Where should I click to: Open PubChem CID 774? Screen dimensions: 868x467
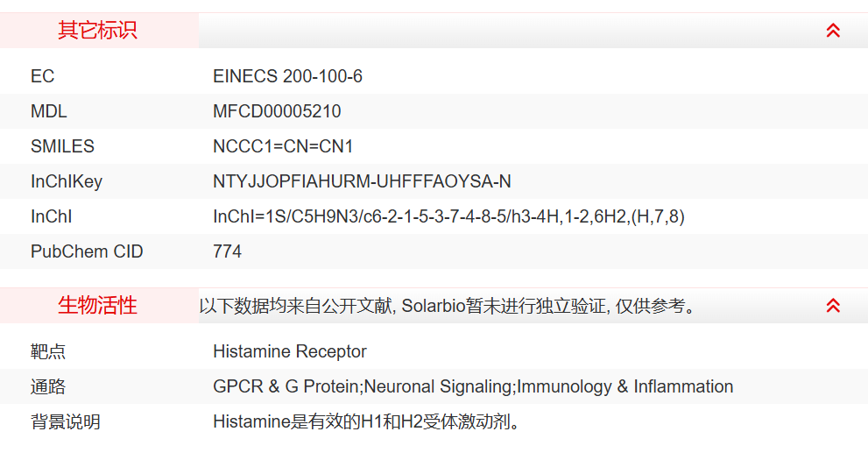tap(227, 251)
